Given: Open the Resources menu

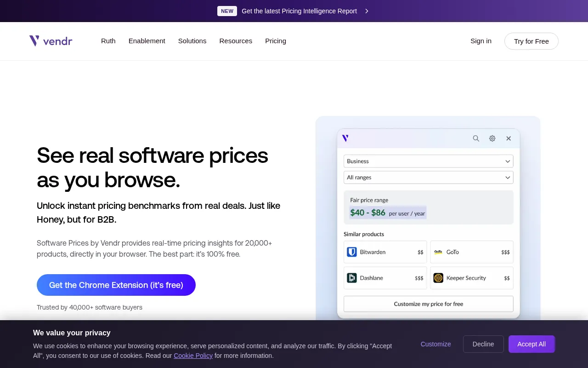Looking at the screenshot, I should click(x=236, y=41).
